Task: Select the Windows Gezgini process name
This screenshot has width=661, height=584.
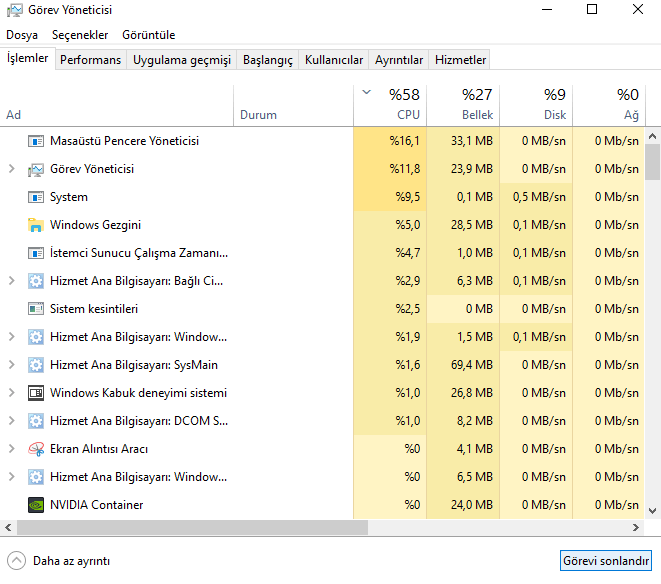Action: coord(95,225)
